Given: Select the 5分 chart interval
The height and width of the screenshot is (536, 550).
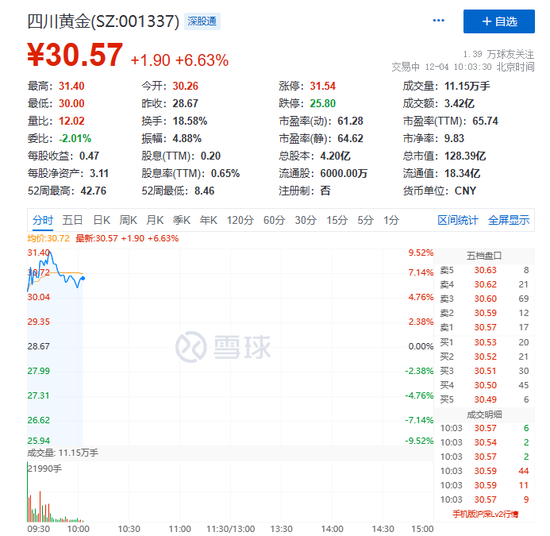Looking at the screenshot, I should click(365, 220).
